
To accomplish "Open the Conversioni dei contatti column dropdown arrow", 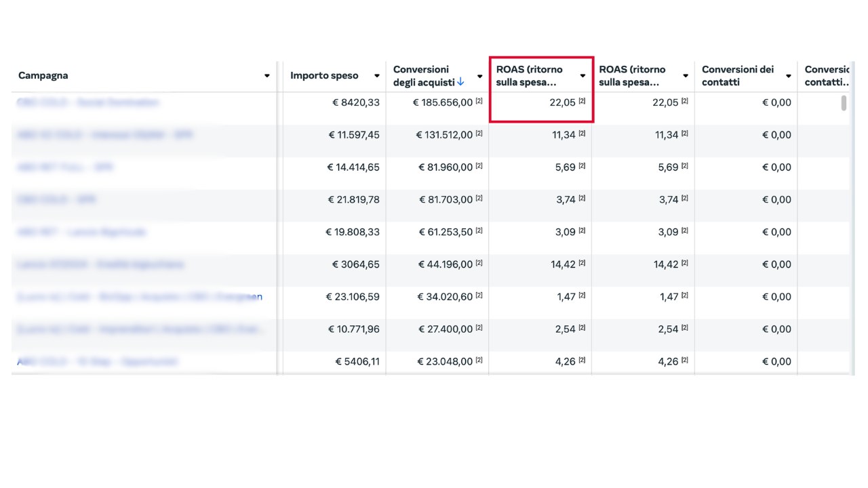I will click(x=788, y=76).
